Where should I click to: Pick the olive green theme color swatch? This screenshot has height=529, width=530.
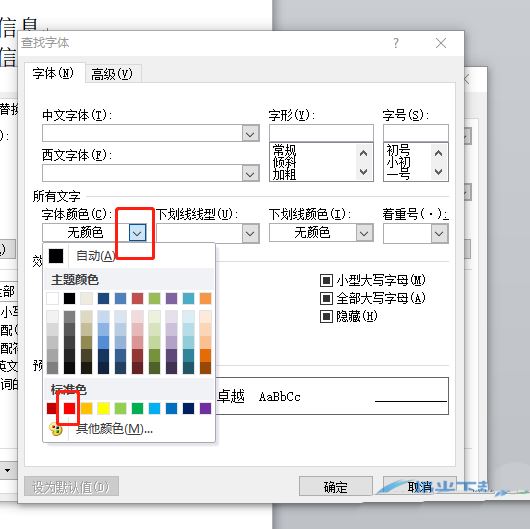(154, 298)
